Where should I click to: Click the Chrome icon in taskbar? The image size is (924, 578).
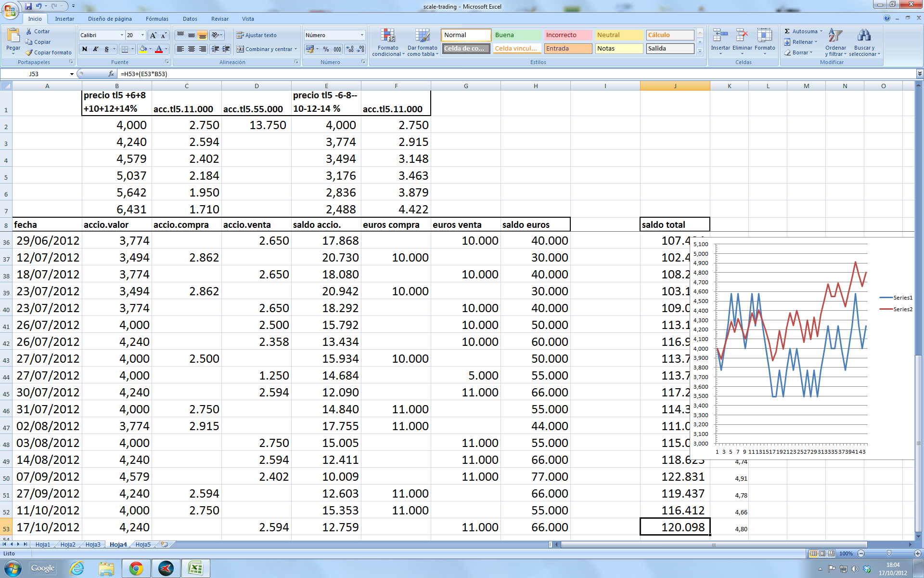(136, 568)
